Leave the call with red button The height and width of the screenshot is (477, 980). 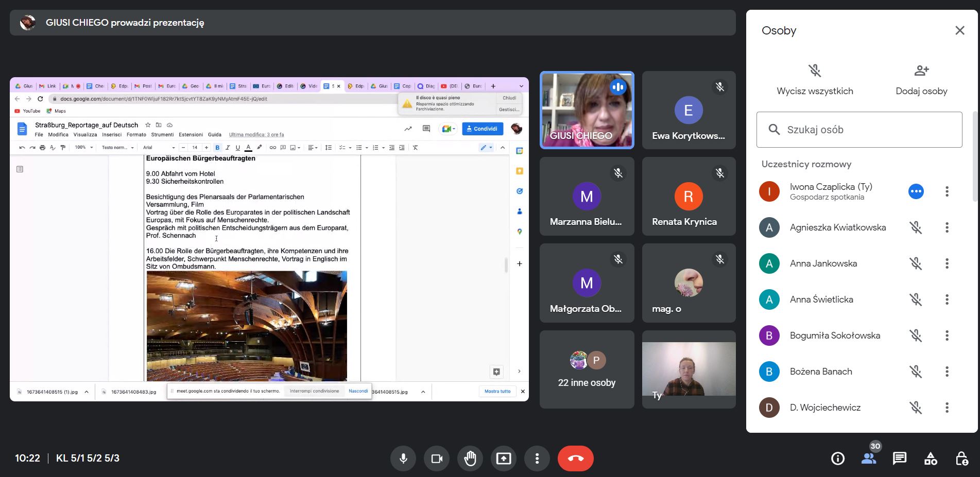576,458
